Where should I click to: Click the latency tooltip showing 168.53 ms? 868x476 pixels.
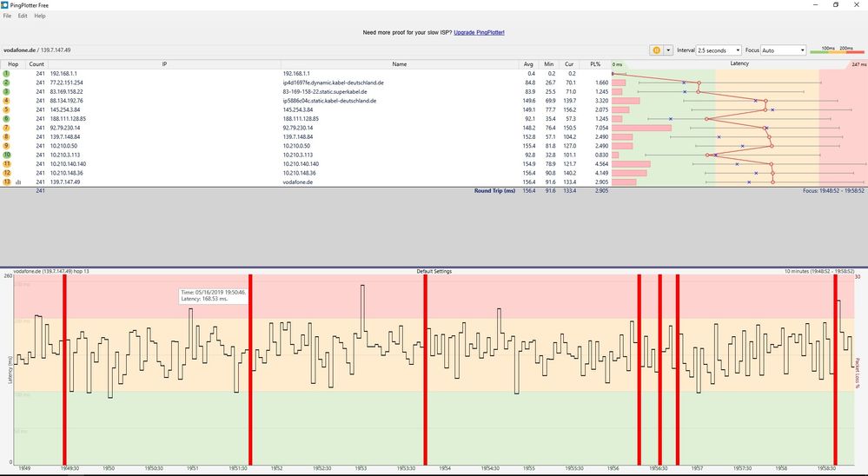[x=214, y=295]
